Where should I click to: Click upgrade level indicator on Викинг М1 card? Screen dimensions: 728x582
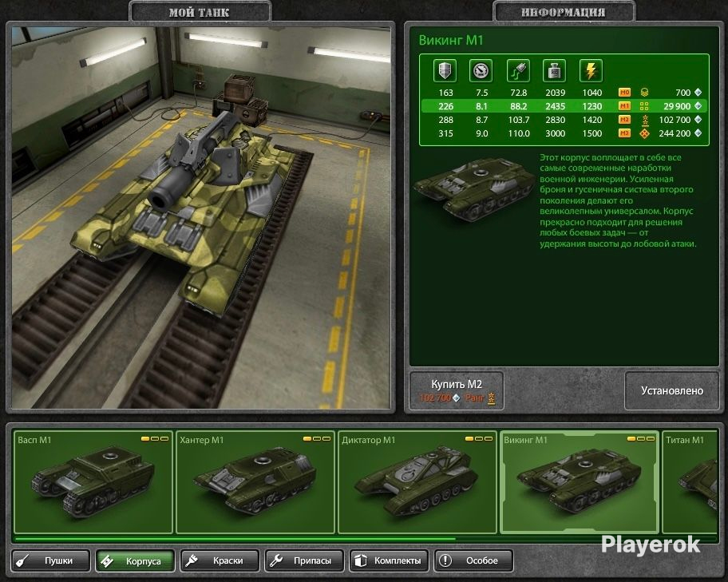coord(641,438)
